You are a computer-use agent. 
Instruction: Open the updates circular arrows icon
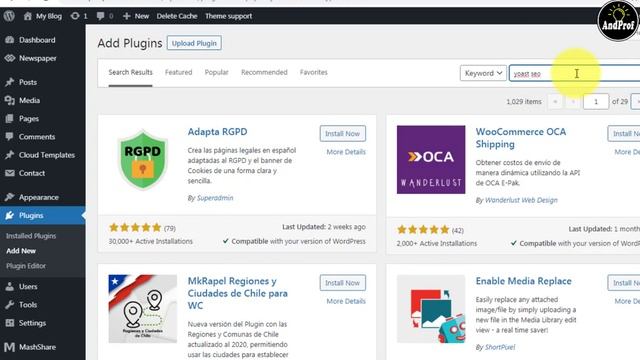click(x=75, y=16)
